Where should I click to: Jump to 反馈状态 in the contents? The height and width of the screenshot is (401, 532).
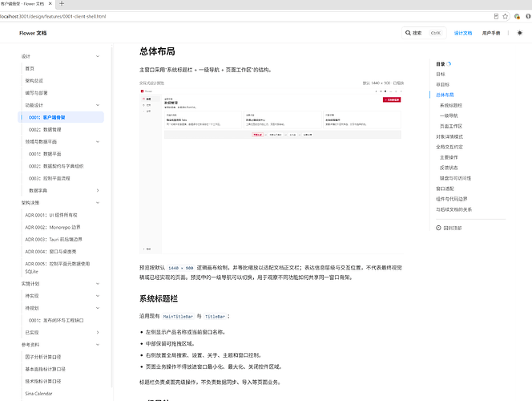[449, 168]
